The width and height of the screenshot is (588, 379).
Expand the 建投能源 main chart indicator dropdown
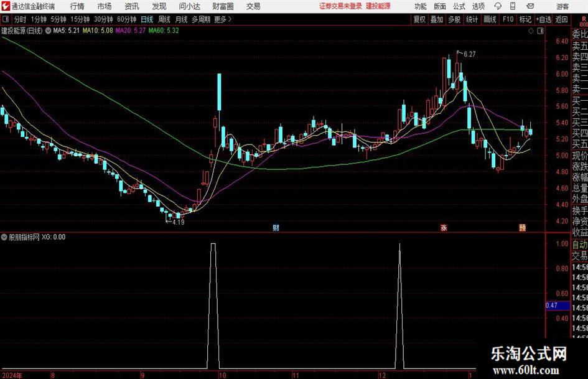click(x=49, y=30)
